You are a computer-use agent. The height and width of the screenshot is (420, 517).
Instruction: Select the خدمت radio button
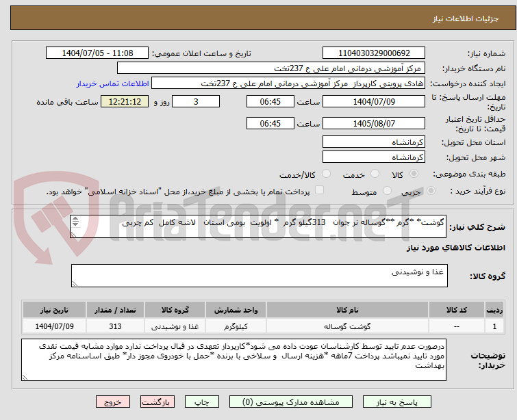click(375, 174)
